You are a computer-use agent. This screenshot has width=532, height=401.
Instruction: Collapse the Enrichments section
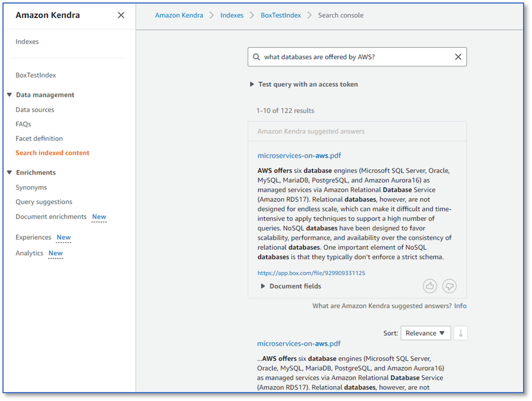[9, 172]
